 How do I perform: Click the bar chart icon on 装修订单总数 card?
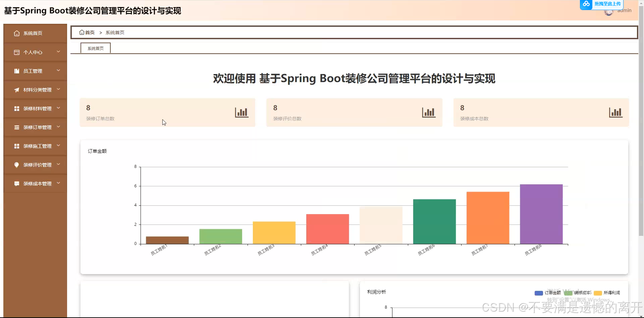(x=241, y=113)
